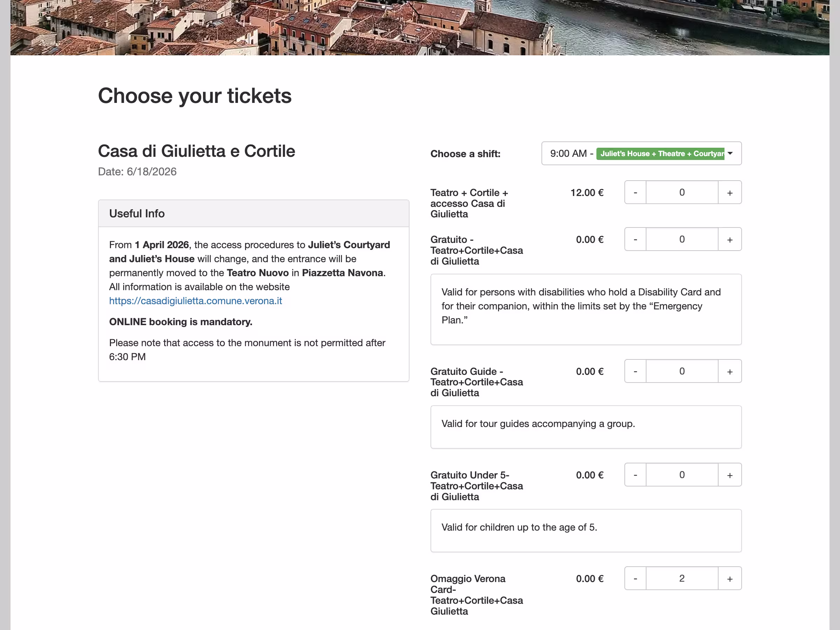This screenshot has width=840, height=630.
Task: Decrease Gratuito Guide ticket count
Action: 635,371
